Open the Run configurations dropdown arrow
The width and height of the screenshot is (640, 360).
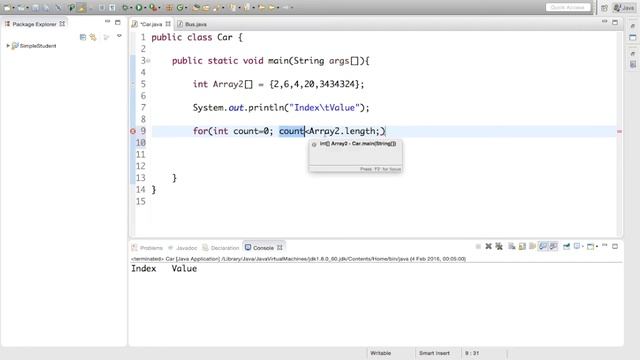coord(145,8)
